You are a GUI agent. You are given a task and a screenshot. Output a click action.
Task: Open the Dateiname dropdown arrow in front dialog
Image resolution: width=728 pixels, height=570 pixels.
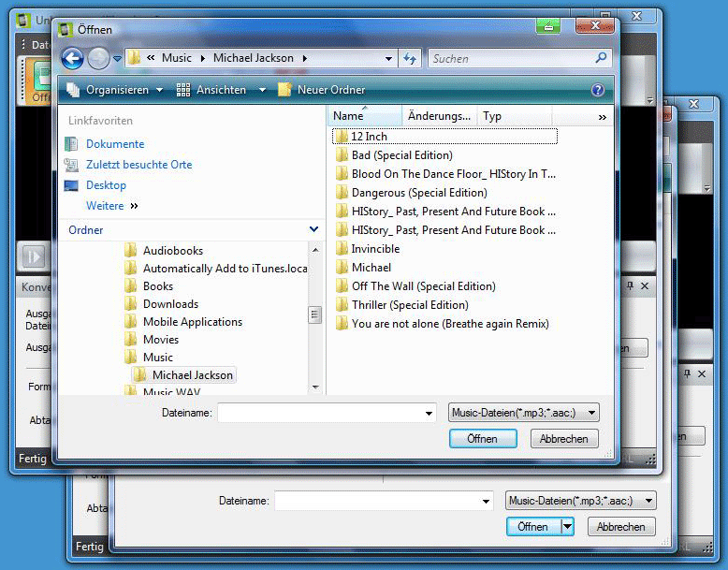tap(429, 413)
